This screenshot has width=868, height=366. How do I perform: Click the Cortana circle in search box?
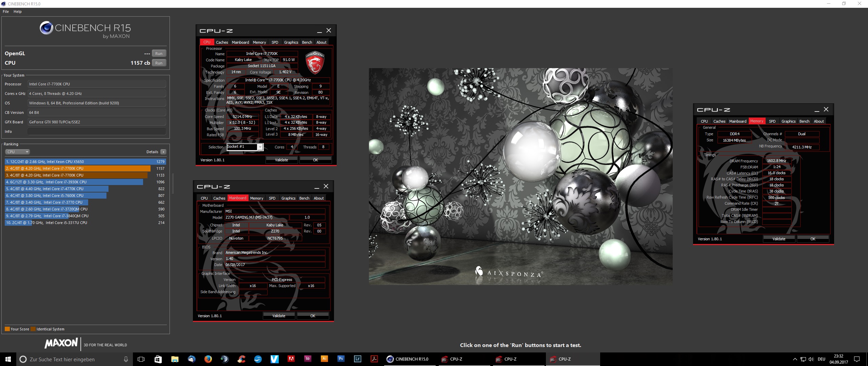point(23,359)
